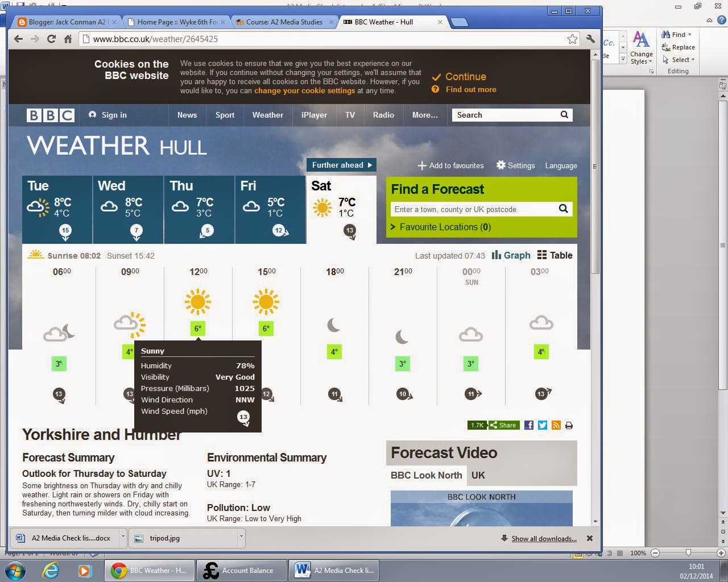Click the wind speed icon at 06:00

click(x=59, y=394)
